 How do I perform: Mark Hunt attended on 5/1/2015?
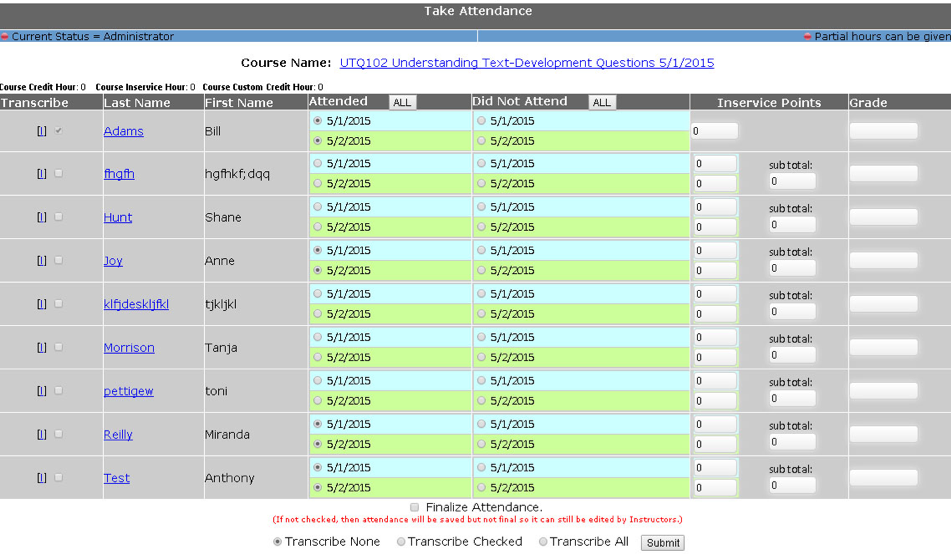coord(318,207)
